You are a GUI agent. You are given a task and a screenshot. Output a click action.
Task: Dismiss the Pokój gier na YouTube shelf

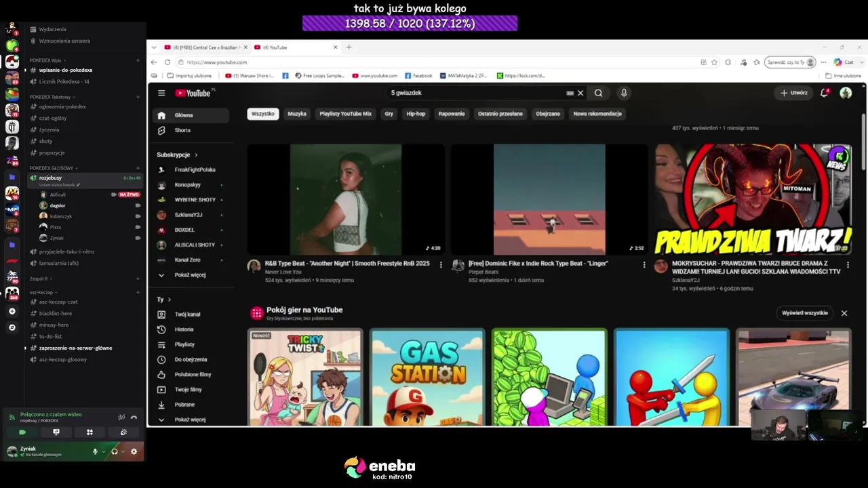point(844,313)
